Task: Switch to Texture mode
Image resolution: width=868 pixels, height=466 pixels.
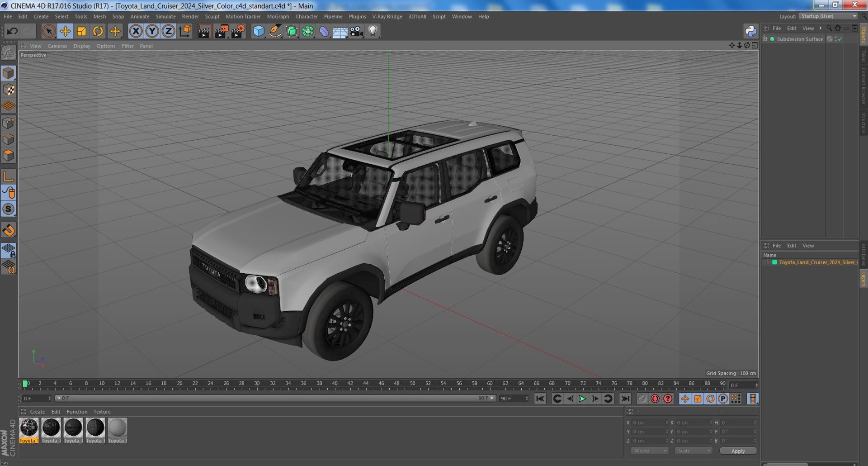Action: [x=8, y=90]
